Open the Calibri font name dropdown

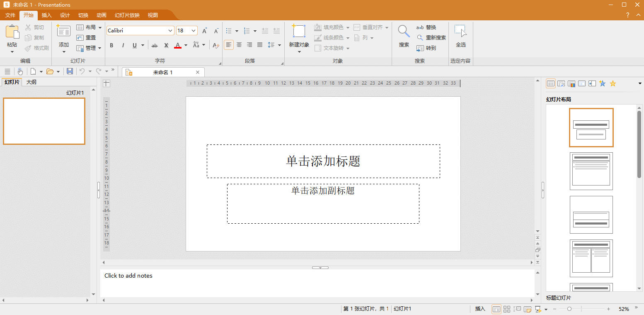170,31
